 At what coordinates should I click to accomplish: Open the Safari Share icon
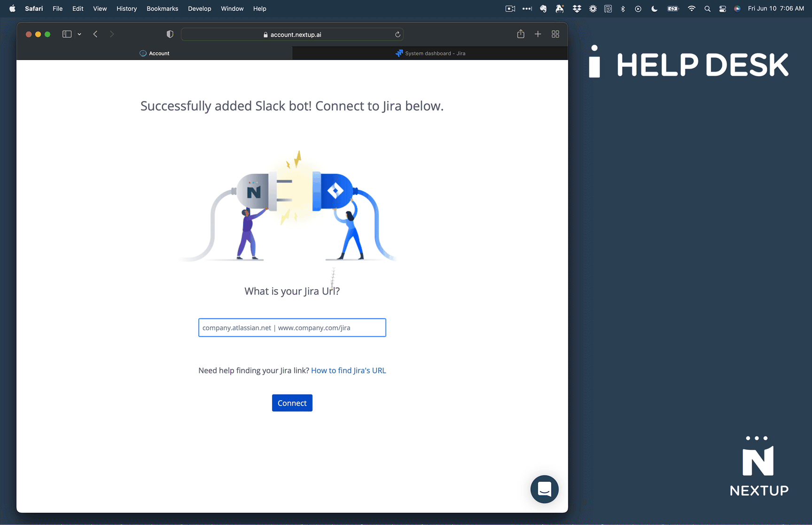coord(521,34)
